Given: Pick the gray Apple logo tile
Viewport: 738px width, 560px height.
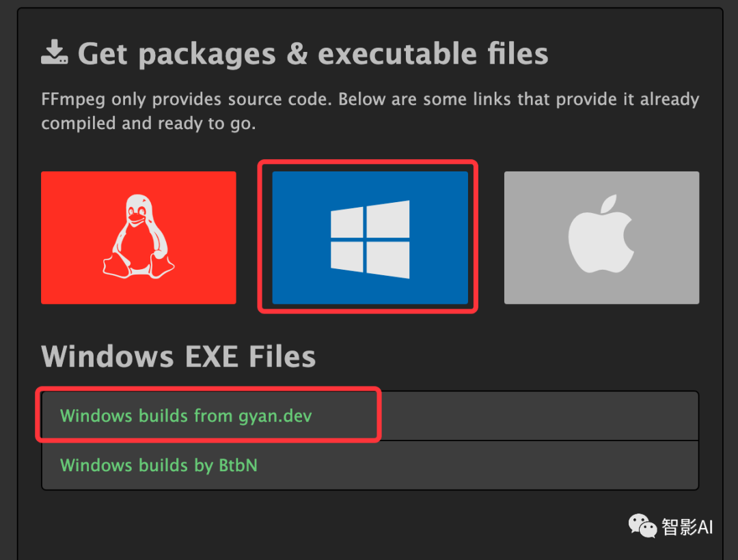Looking at the screenshot, I should 601,238.
